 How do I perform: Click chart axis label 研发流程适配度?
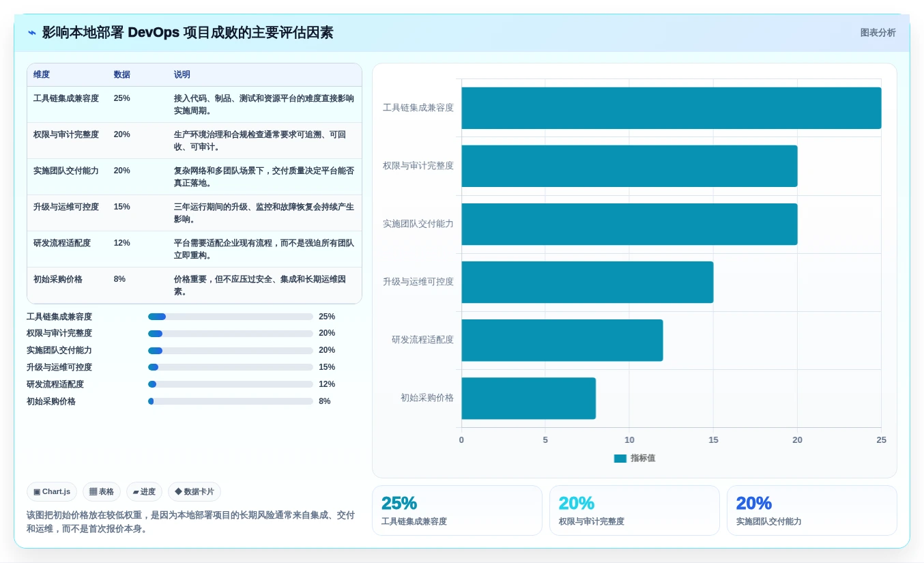point(422,340)
